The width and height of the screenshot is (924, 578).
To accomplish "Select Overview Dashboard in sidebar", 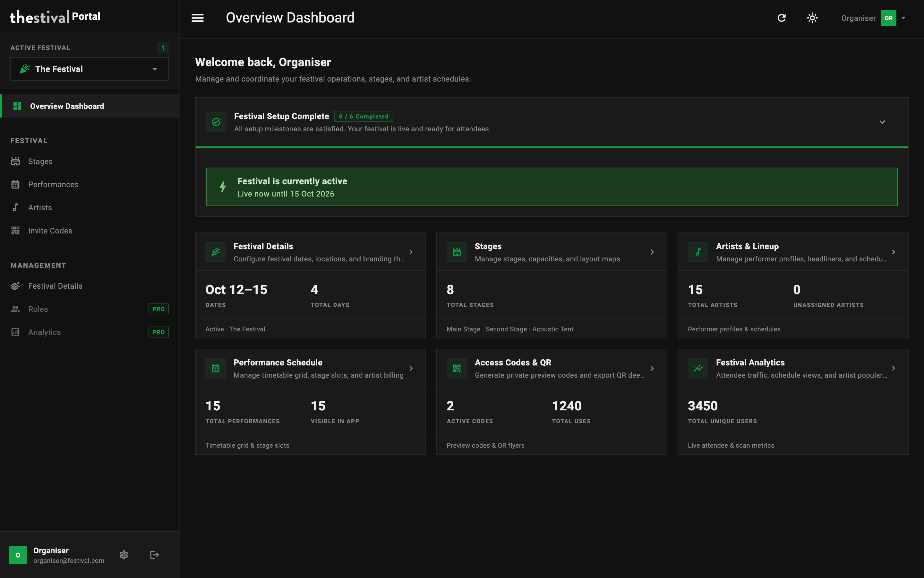I will pyautogui.click(x=90, y=106).
